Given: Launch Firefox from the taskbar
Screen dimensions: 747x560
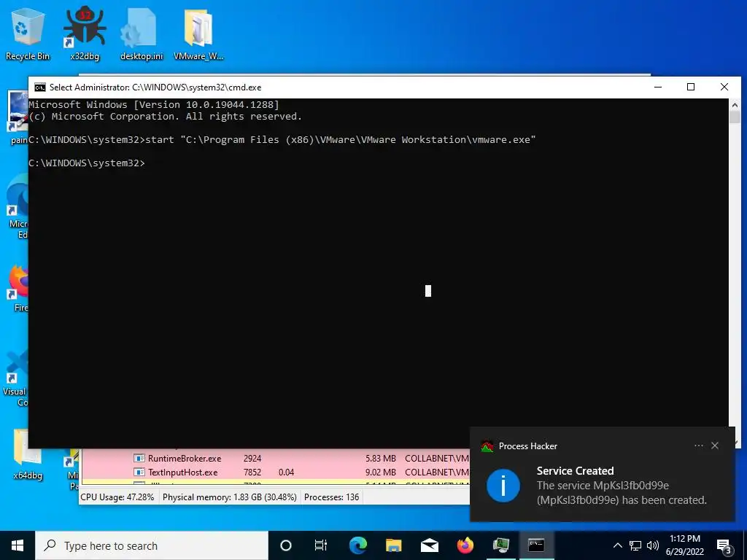Looking at the screenshot, I should click(x=465, y=545).
